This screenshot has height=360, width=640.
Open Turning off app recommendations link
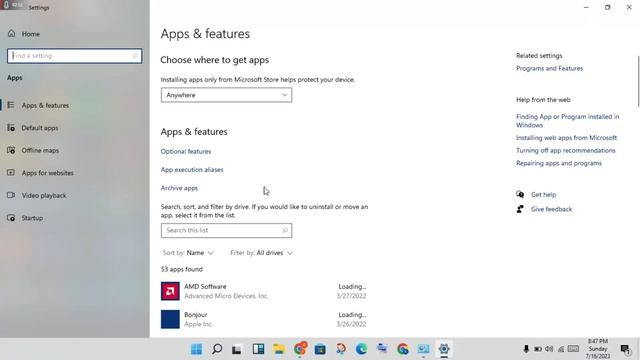point(565,151)
